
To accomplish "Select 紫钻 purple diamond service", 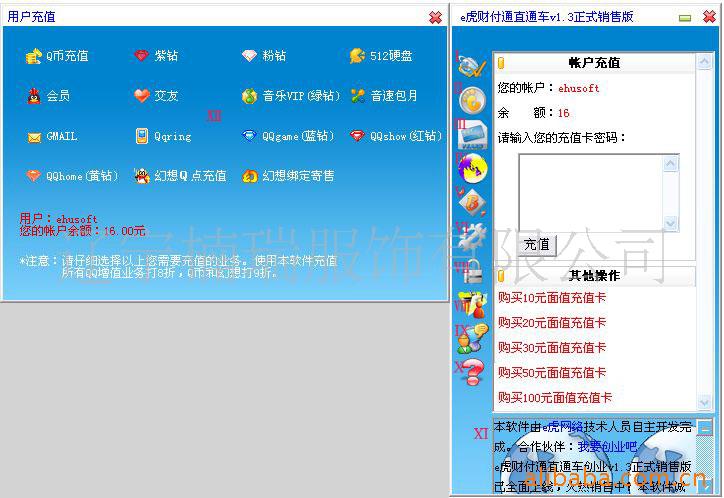I will pyautogui.click(x=156, y=56).
